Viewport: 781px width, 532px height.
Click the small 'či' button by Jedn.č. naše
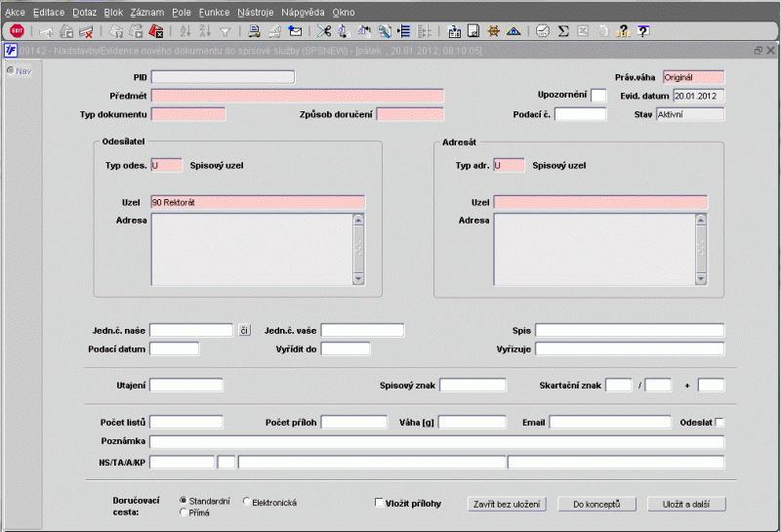pyautogui.click(x=244, y=330)
